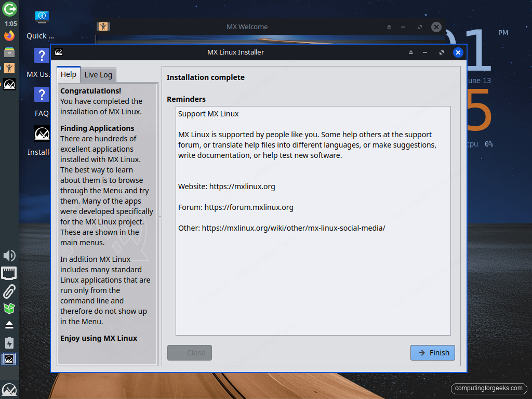Click the green logout icon in panel

[9, 9]
